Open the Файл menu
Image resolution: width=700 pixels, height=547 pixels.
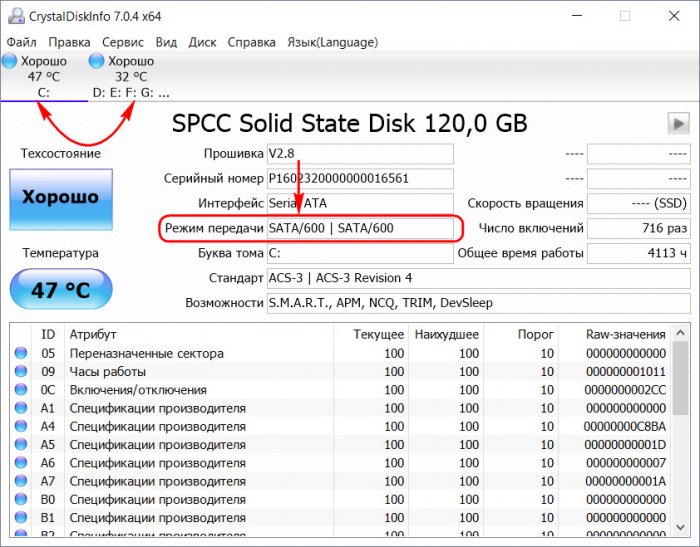pos(21,42)
